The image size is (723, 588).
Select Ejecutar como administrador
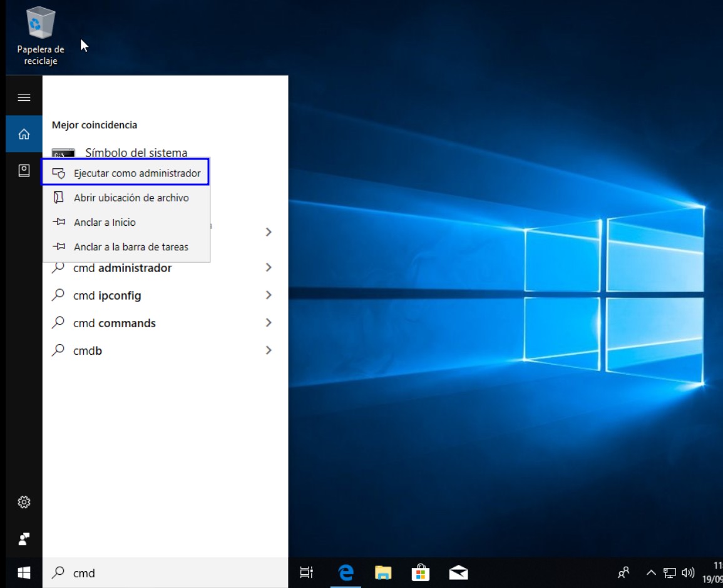click(125, 173)
